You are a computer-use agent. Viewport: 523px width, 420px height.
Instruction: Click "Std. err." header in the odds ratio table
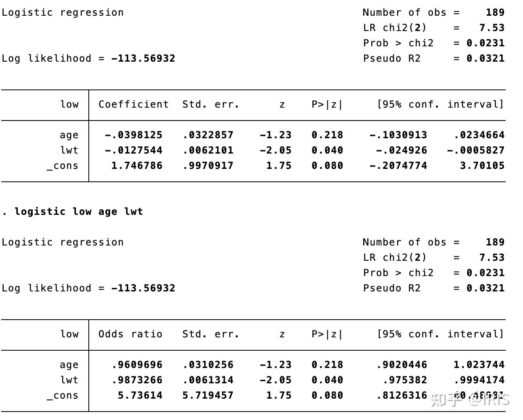pos(211,334)
